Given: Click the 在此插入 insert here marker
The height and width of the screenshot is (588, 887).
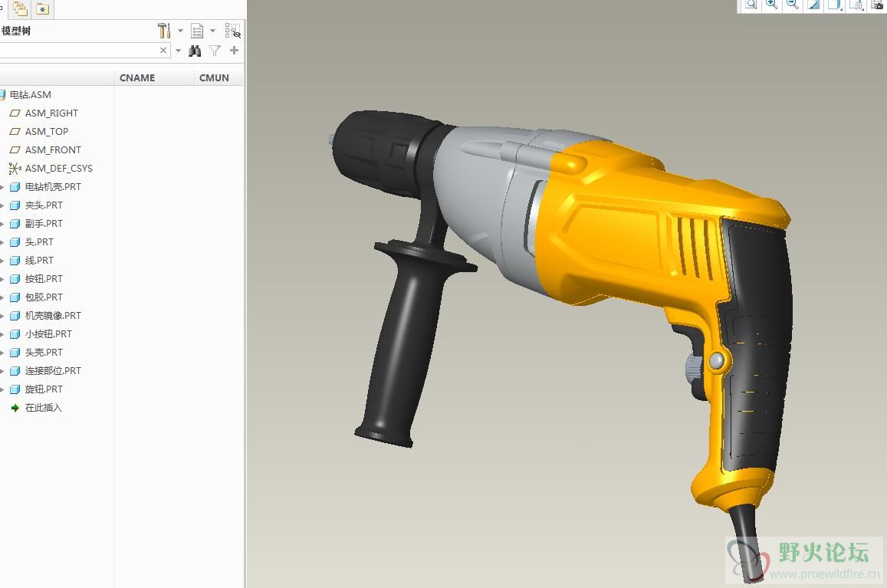Looking at the screenshot, I should (x=43, y=408).
